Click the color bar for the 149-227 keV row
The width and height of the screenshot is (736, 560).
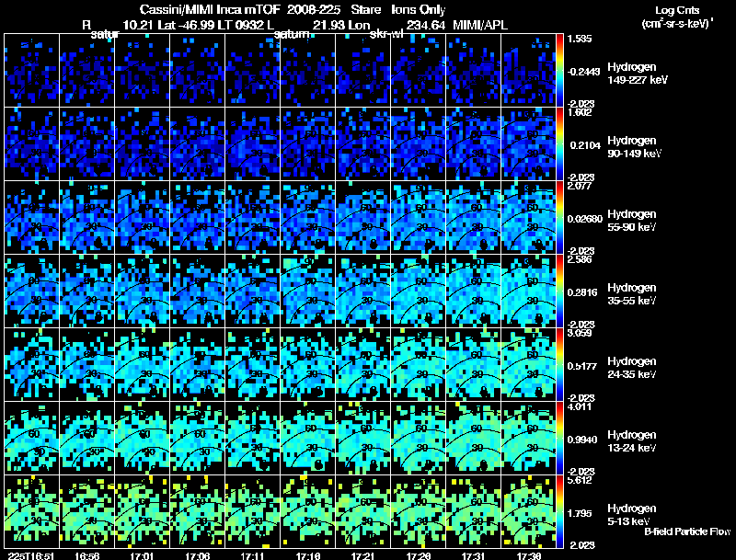pyautogui.click(x=559, y=71)
